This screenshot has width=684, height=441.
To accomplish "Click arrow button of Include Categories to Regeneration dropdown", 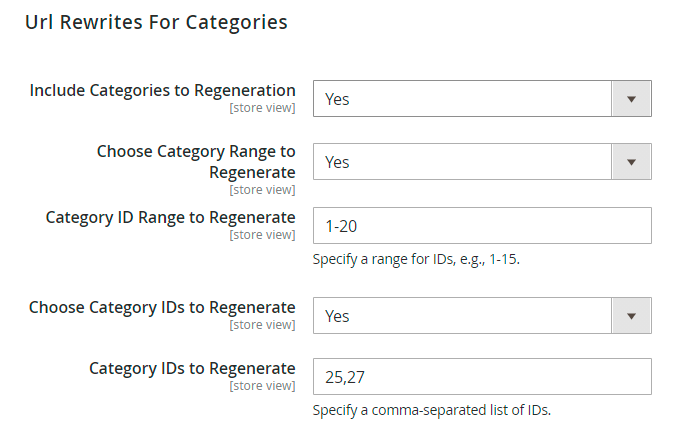I will click(x=631, y=99).
